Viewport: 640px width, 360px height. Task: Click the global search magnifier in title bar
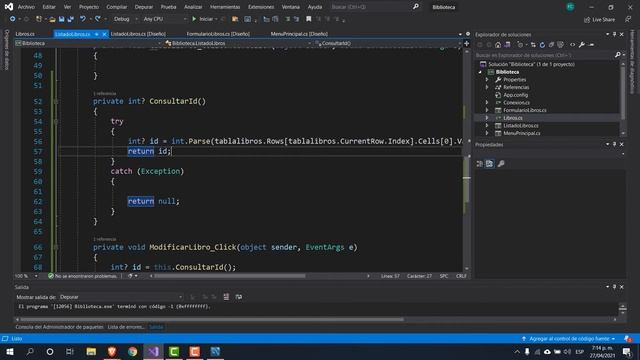416,7
